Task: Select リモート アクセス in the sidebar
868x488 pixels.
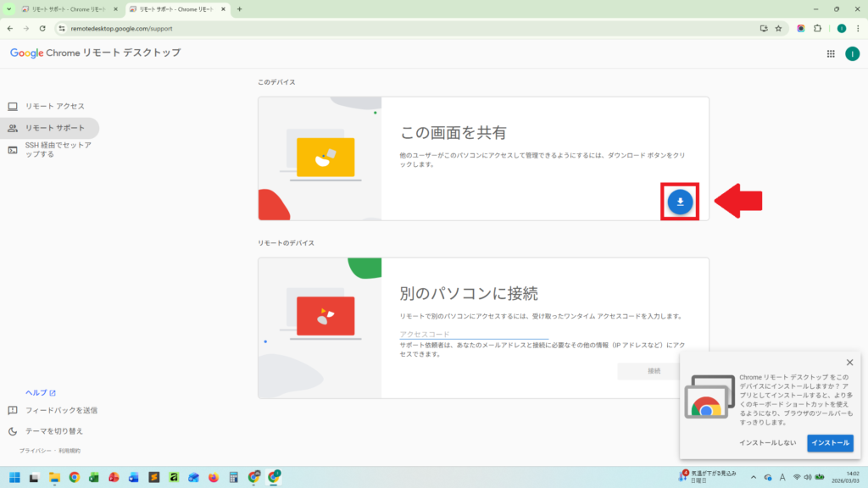Action: pos(54,106)
